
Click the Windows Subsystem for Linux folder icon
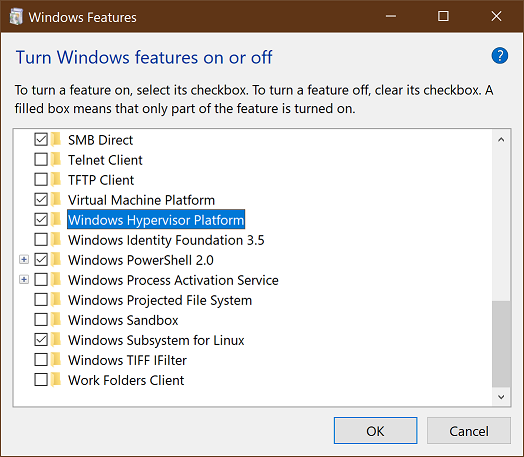(56, 340)
